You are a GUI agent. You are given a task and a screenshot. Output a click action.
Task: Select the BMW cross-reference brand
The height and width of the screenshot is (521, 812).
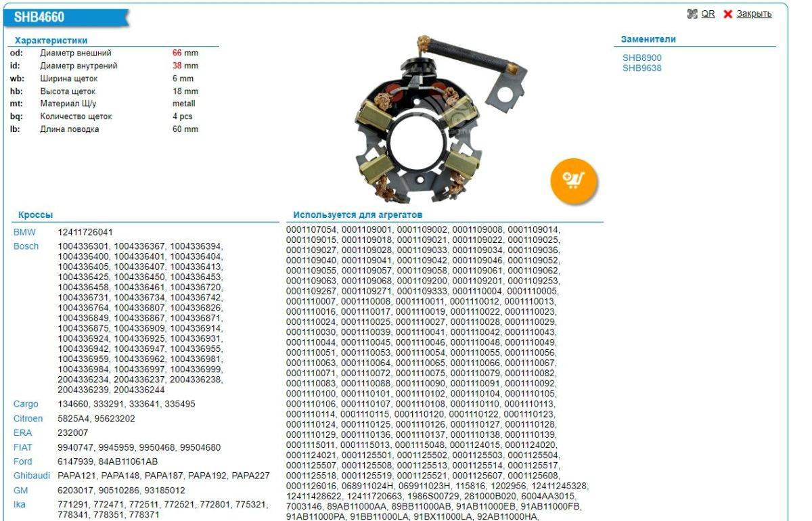point(24,232)
